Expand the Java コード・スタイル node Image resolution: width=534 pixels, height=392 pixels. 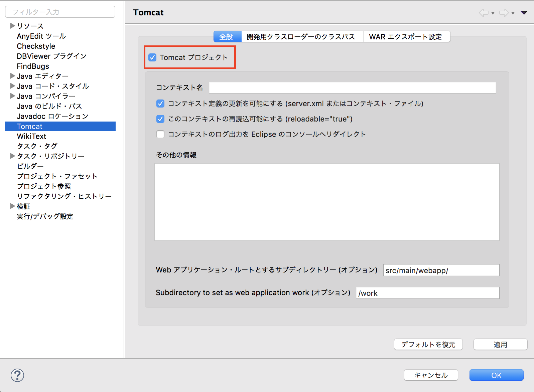point(13,86)
